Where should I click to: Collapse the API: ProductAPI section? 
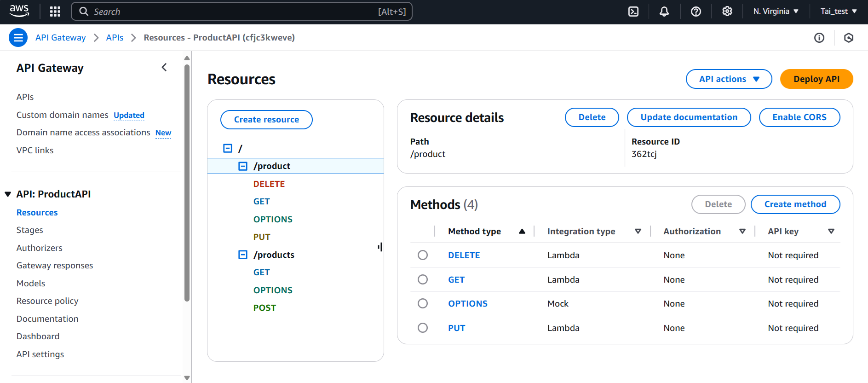pyautogui.click(x=8, y=194)
